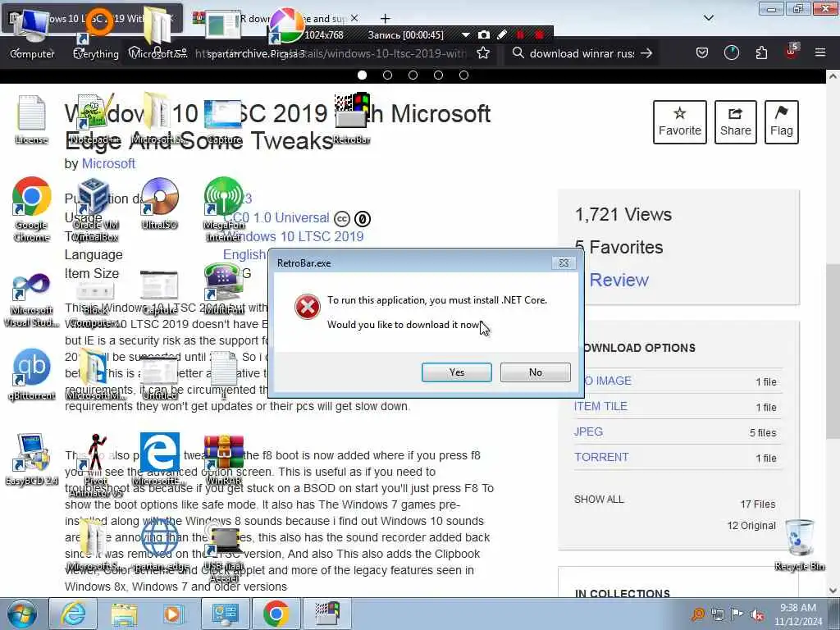
Task: Bookmark page with the star icon
Action: tap(483, 53)
